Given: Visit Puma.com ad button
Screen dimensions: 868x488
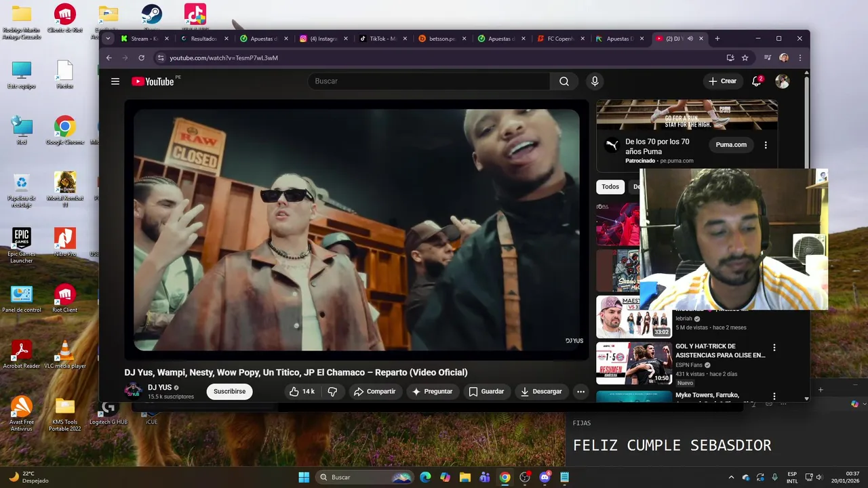Looking at the screenshot, I should point(731,145).
